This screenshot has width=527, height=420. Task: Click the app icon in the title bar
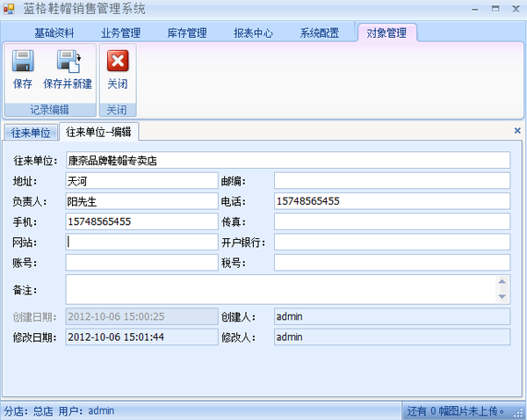[x=10, y=9]
